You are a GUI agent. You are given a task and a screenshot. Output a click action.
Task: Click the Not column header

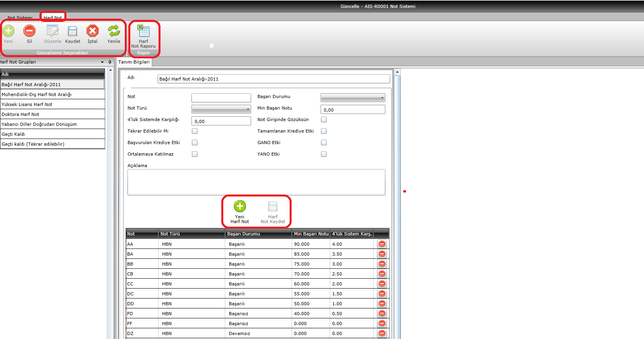click(142, 234)
